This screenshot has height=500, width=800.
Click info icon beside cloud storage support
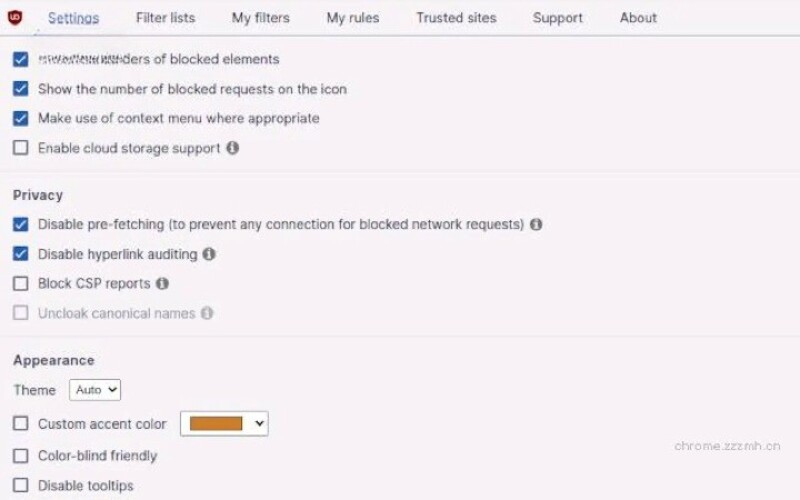233,148
